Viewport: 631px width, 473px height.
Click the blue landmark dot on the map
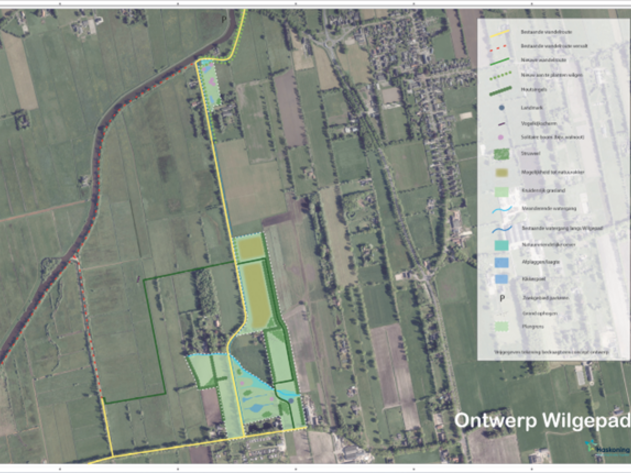point(291,401)
